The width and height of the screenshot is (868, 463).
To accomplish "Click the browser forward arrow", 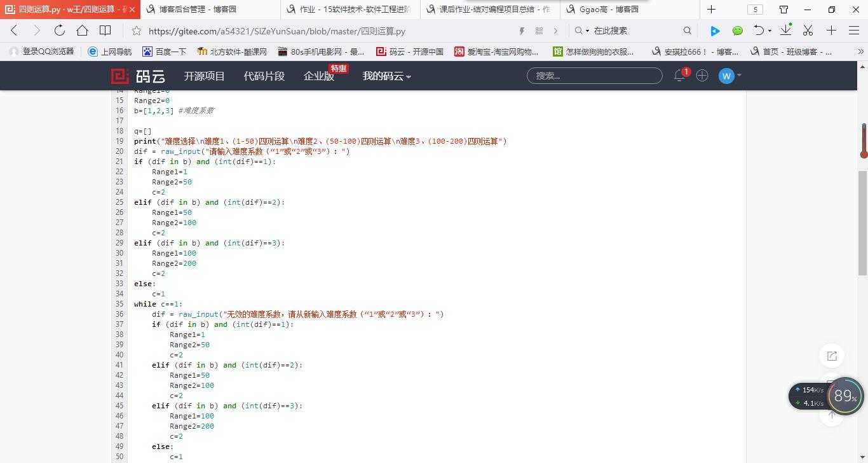I will [x=36, y=31].
